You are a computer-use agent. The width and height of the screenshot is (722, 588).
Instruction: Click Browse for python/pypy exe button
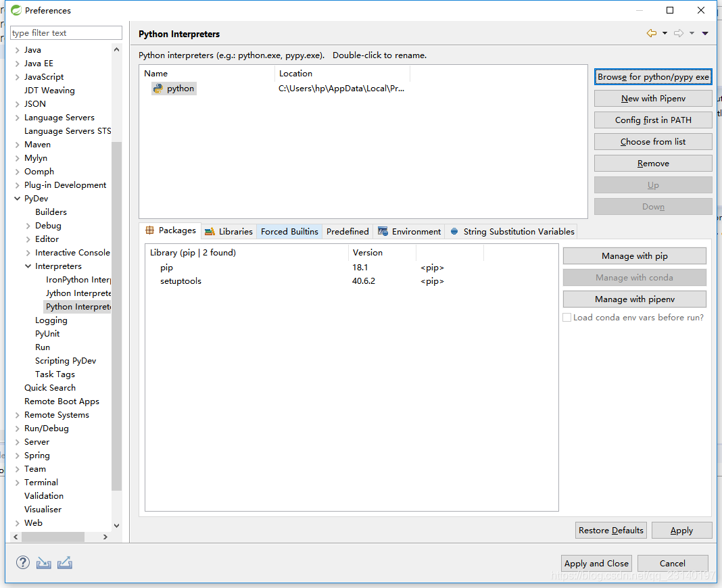click(x=653, y=77)
